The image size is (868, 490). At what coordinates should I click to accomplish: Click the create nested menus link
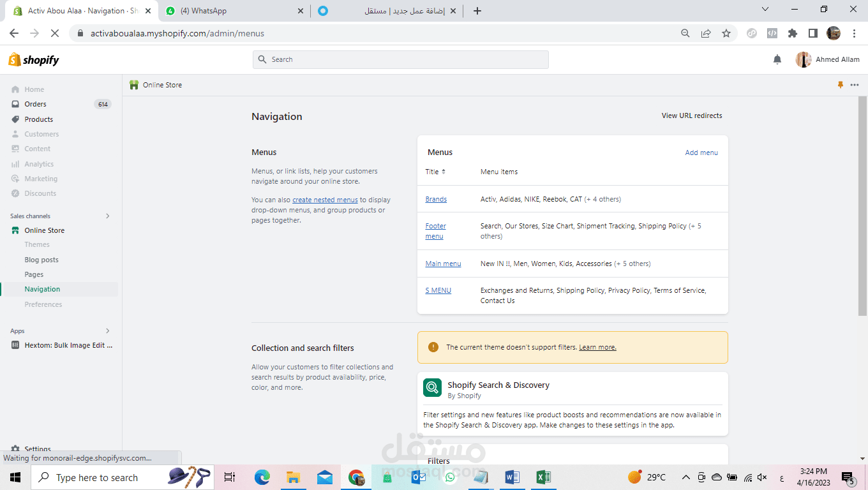[x=325, y=200]
